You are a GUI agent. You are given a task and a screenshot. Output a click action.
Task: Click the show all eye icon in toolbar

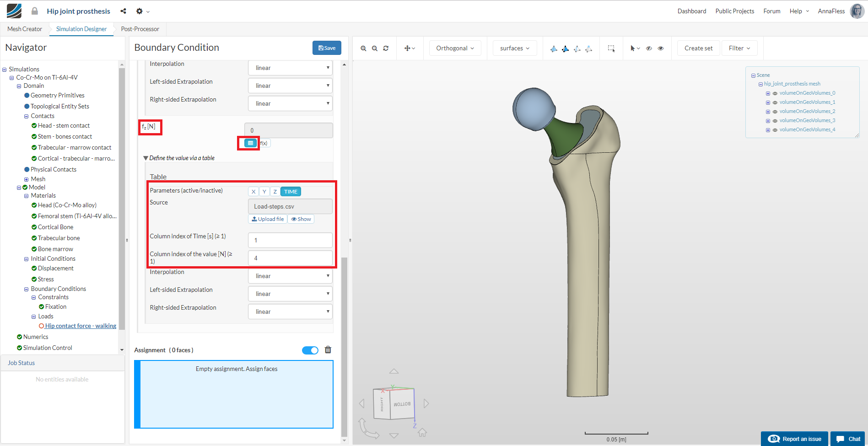tap(661, 48)
